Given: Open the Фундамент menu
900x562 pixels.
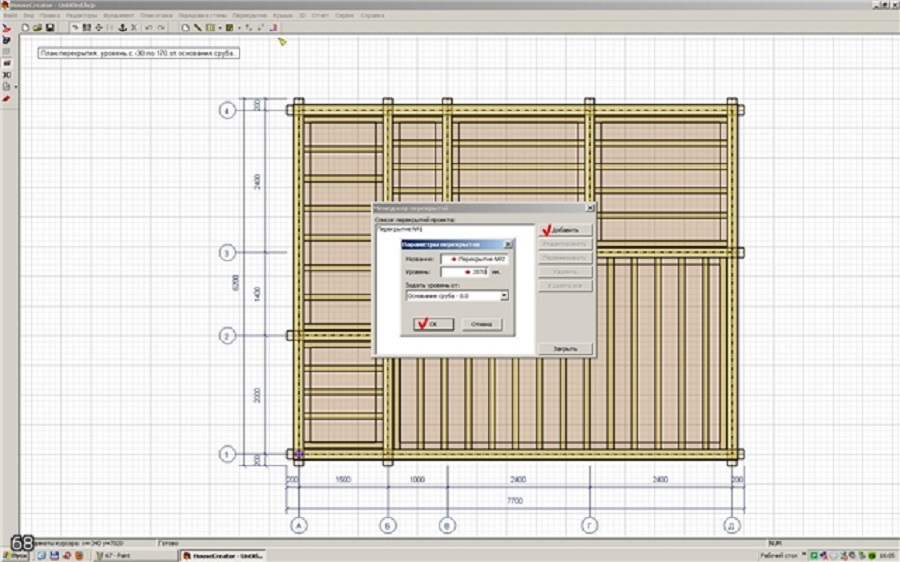Looking at the screenshot, I should click(x=118, y=15).
